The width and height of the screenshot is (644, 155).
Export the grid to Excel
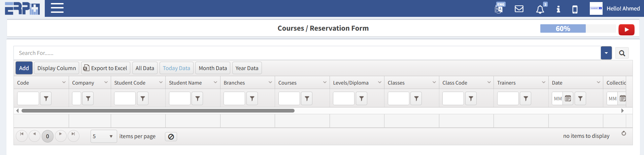[105, 68]
